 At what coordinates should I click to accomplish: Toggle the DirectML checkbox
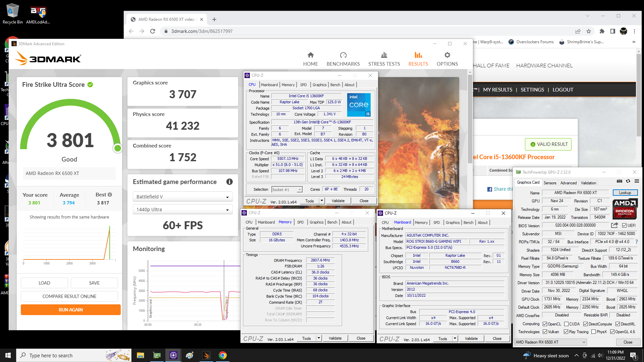click(x=618, y=324)
